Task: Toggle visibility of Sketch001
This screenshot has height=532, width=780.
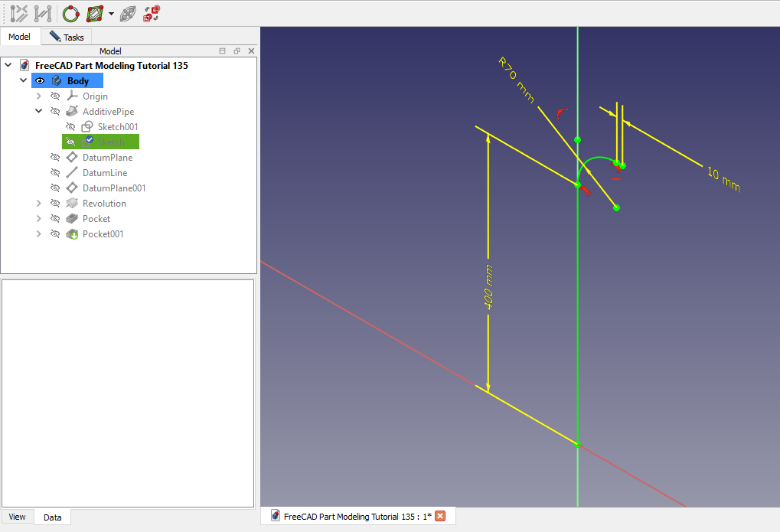Action: (70, 127)
